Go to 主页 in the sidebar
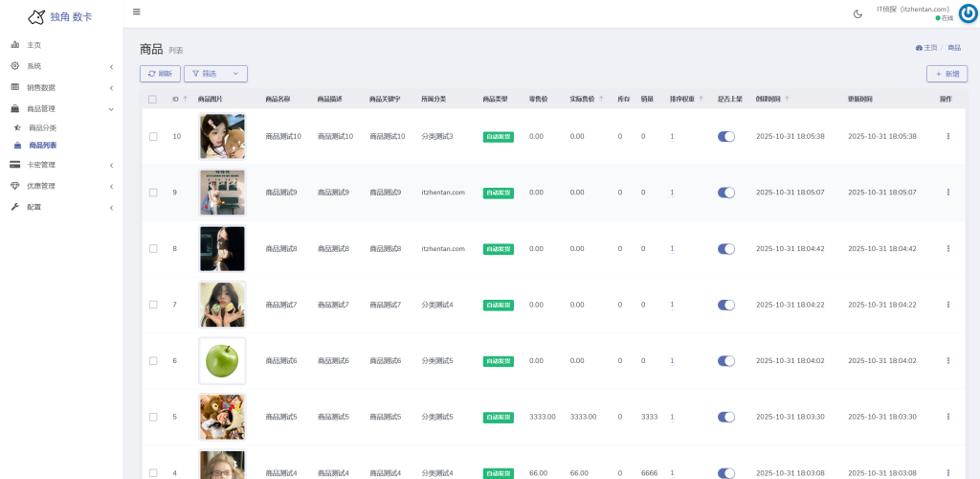 (33, 45)
